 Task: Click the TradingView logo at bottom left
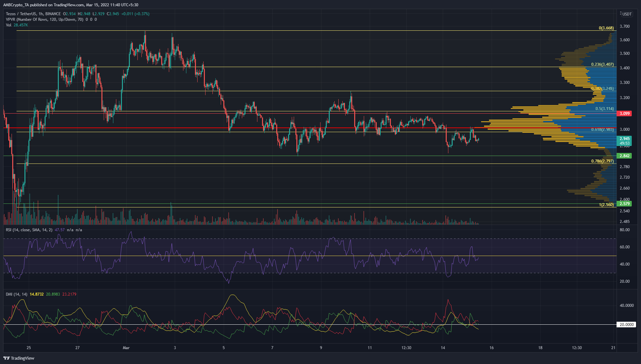coord(19,358)
